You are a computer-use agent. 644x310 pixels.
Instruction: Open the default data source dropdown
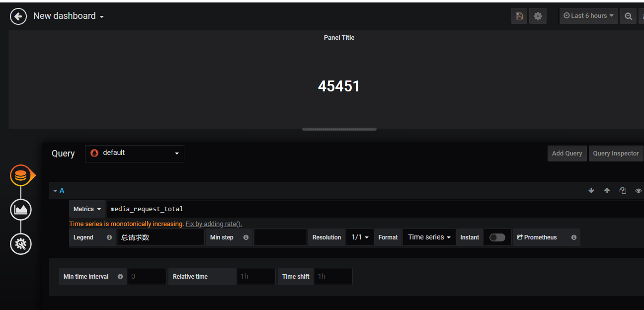pyautogui.click(x=135, y=154)
